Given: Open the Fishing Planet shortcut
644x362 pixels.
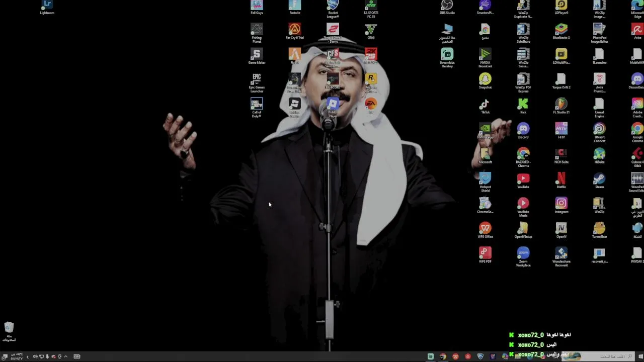Looking at the screenshot, I should [x=257, y=33].
